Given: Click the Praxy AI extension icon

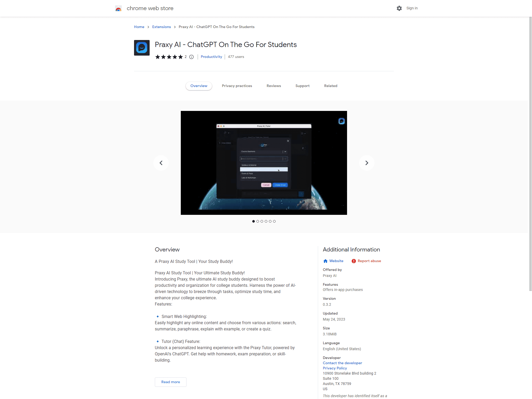Looking at the screenshot, I should [142, 48].
